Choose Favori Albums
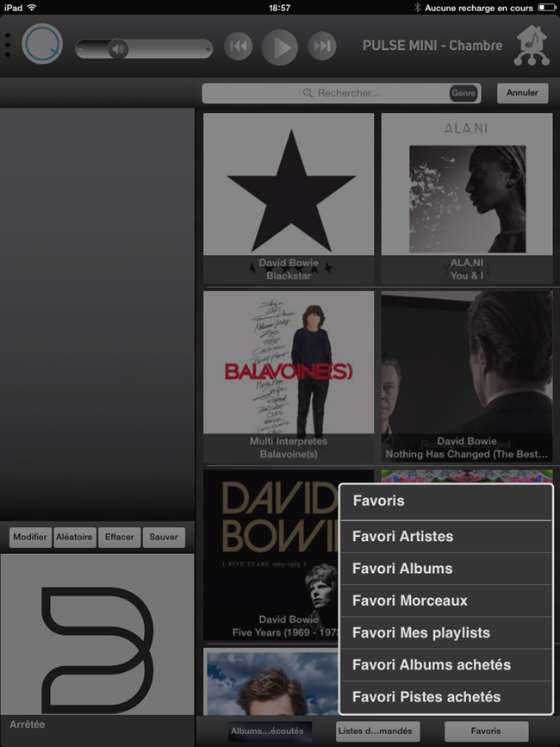Screen dimensions: 560x747 [x=446, y=569]
